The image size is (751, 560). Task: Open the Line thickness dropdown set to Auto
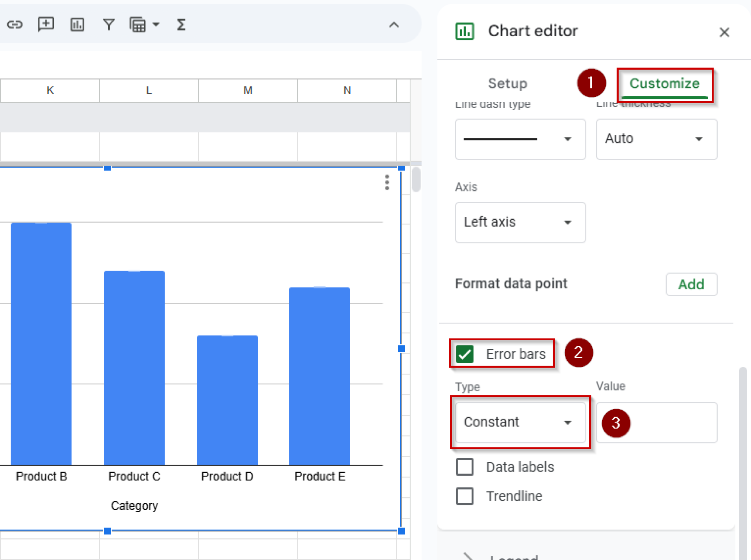tap(656, 139)
